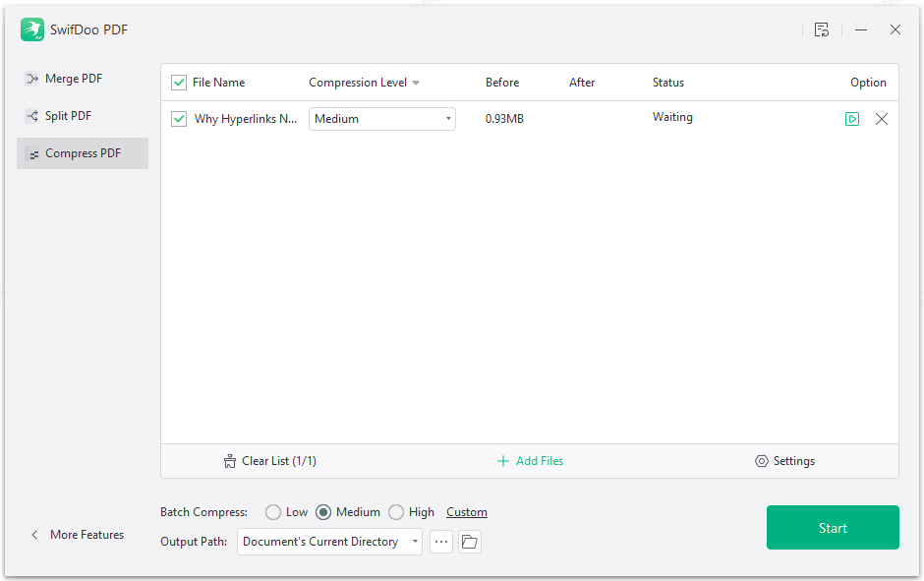This screenshot has width=924, height=581.
Task: Click the Option column header
Action: coord(868,83)
